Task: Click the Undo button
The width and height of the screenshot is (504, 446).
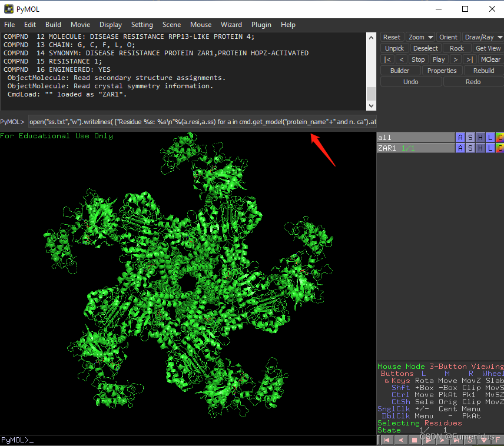Action: coord(411,82)
